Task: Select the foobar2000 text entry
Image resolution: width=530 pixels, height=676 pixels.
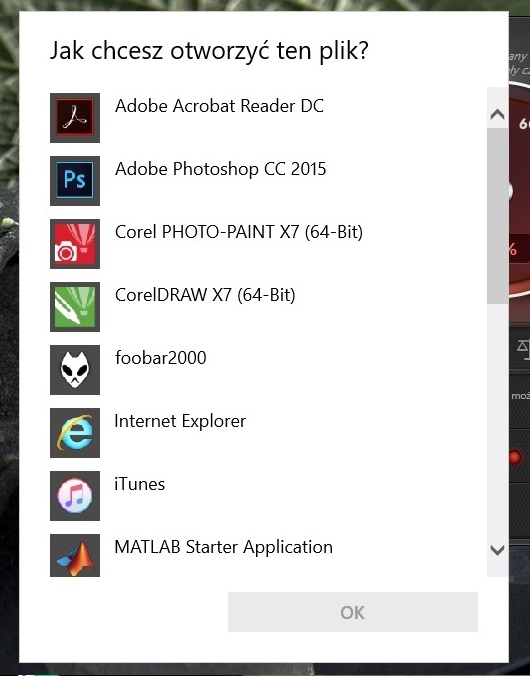Action: (160, 358)
